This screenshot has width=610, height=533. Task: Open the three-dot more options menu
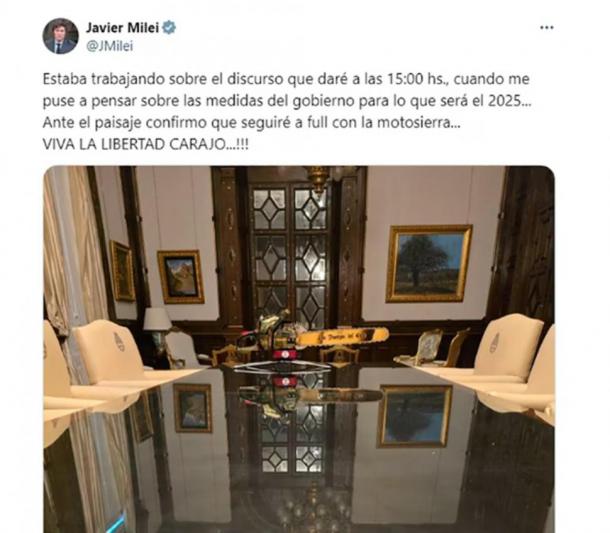pyautogui.click(x=547, y=28)
